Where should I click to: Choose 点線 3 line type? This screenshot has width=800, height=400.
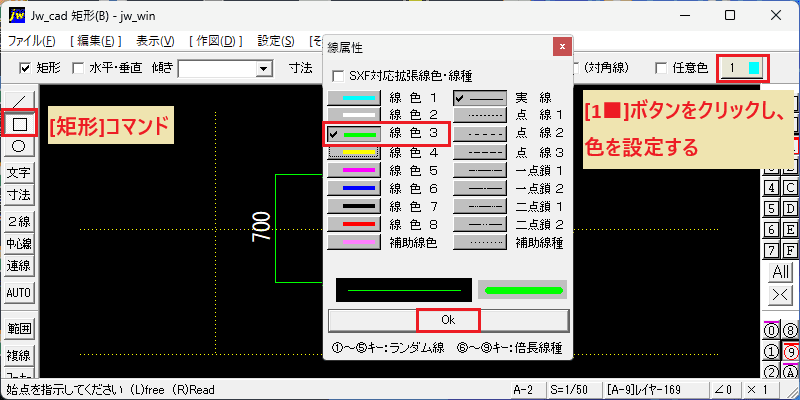[480, 152]
